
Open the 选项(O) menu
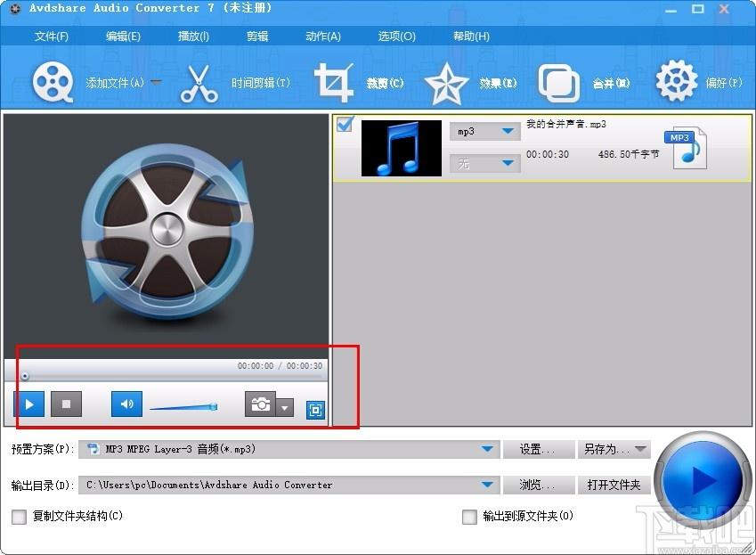click(396, 37)
